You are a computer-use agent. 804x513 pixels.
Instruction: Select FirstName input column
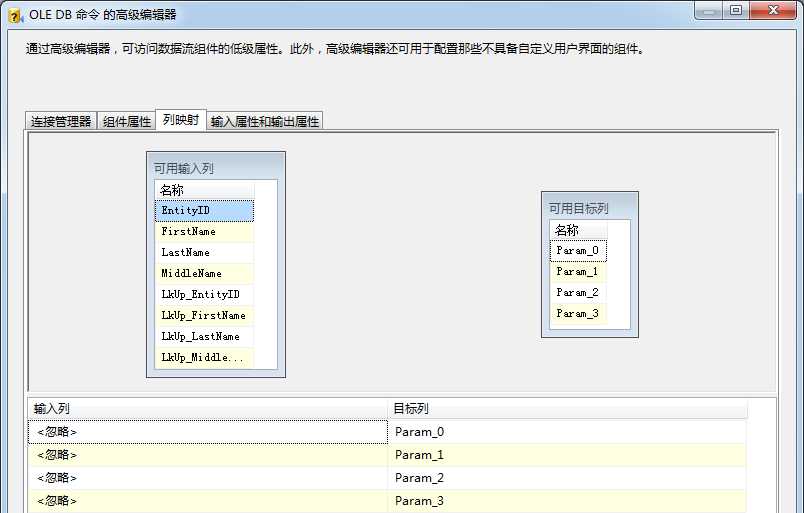[x=204, y=231]
